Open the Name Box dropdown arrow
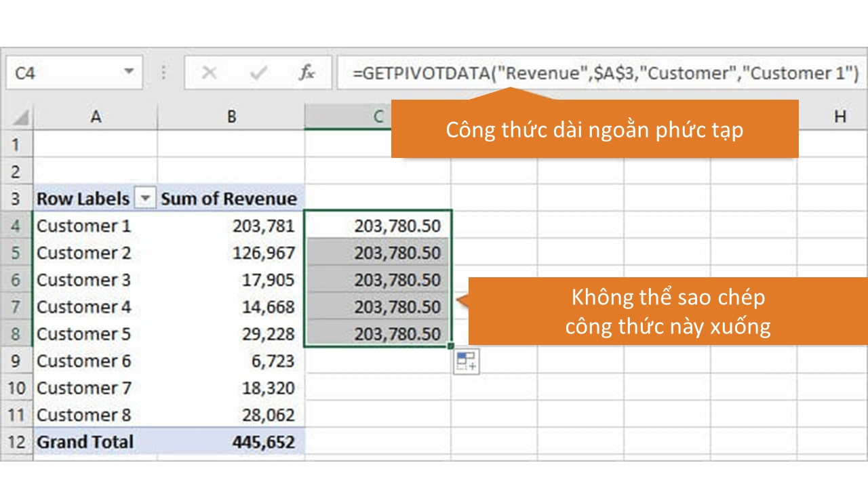This screenshot has width=868, height=488. (128, 73)
